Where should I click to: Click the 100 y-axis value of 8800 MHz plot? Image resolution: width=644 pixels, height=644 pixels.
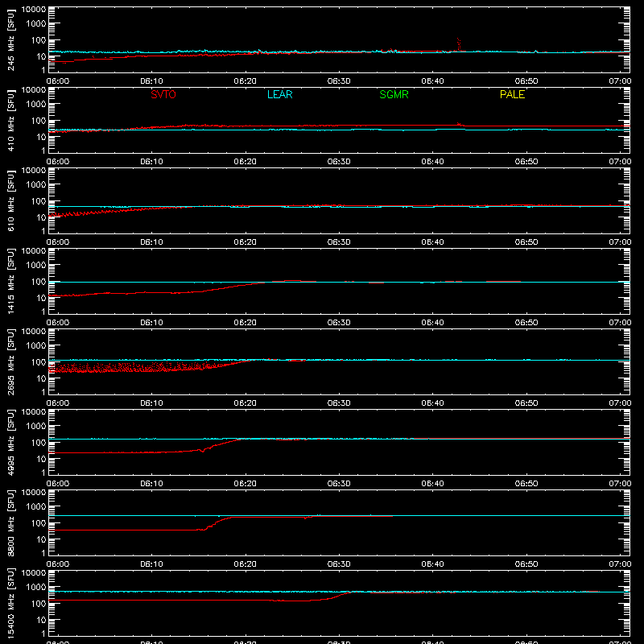click(x=39, y=522)
